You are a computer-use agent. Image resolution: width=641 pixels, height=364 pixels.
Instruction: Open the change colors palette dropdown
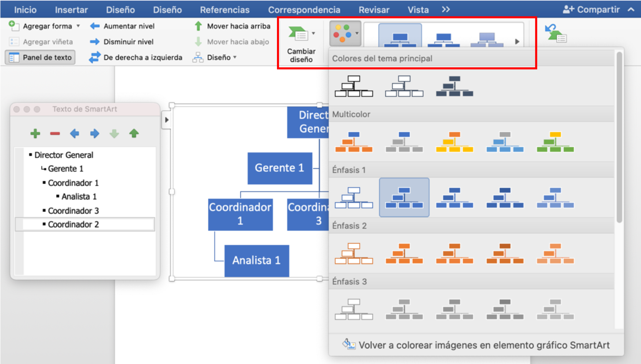(345, 33)
